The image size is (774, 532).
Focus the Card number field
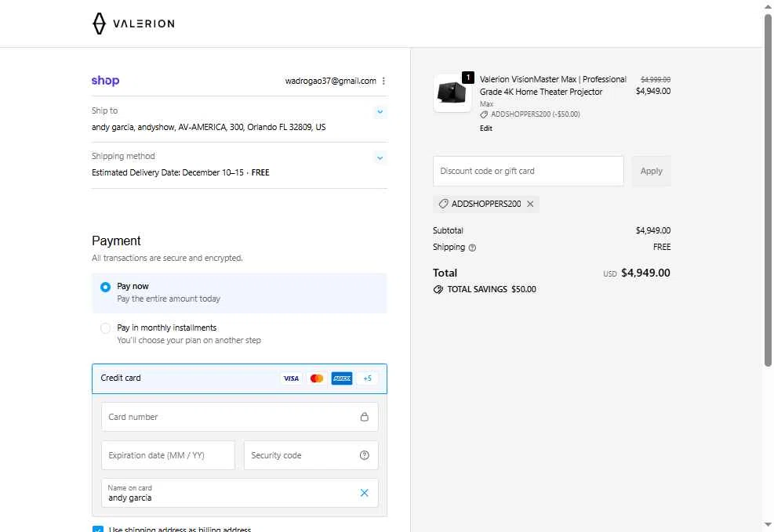pyautogui.click(x=239, y=417)
